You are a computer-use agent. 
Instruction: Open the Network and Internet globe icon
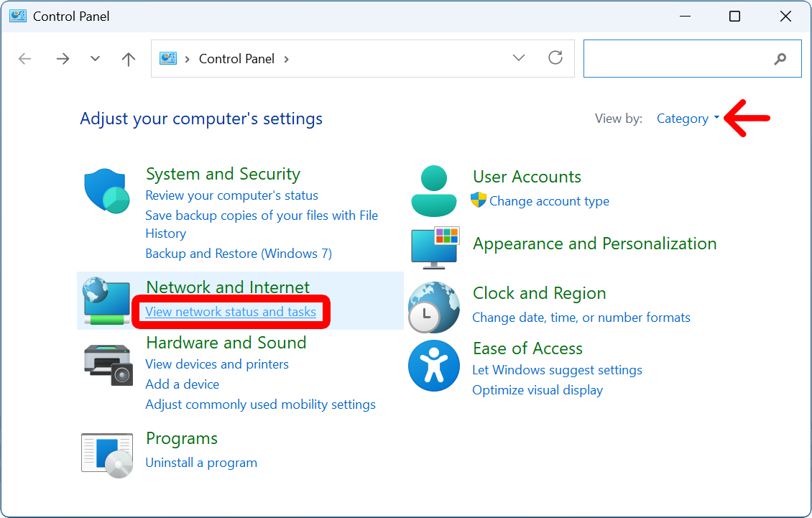point(106,300)
